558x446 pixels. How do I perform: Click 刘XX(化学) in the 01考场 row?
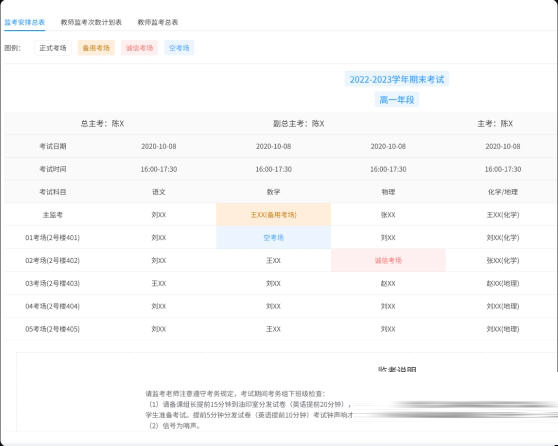click(x=503, y=237)
